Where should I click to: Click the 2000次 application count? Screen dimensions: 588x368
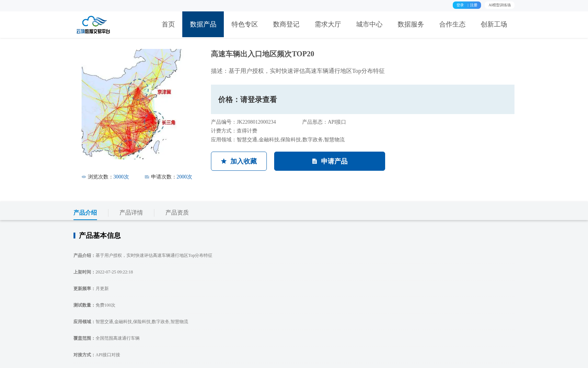184,177
